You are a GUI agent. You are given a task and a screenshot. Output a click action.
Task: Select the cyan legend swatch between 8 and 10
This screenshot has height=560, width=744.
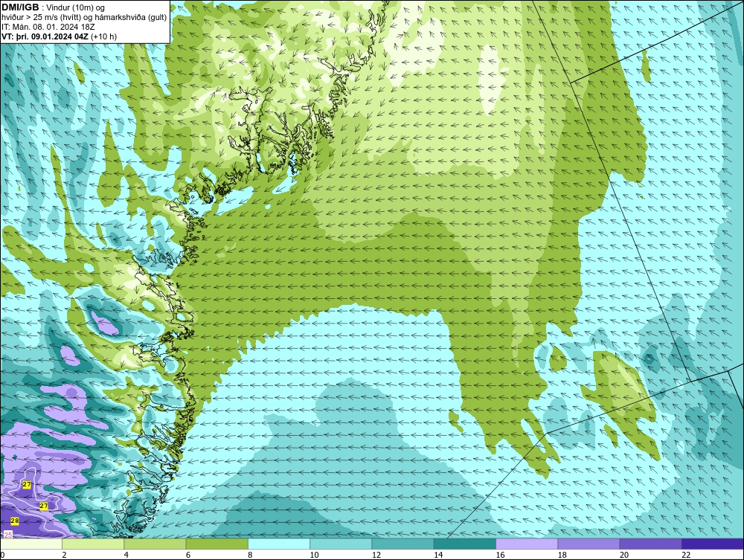point(279,544)
